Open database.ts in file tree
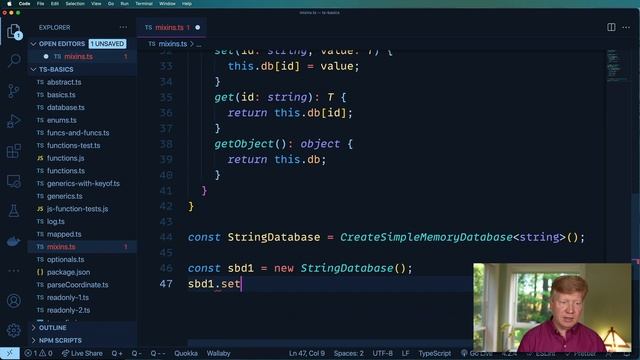This screenshot has width=640, height=360. [66, 107]
